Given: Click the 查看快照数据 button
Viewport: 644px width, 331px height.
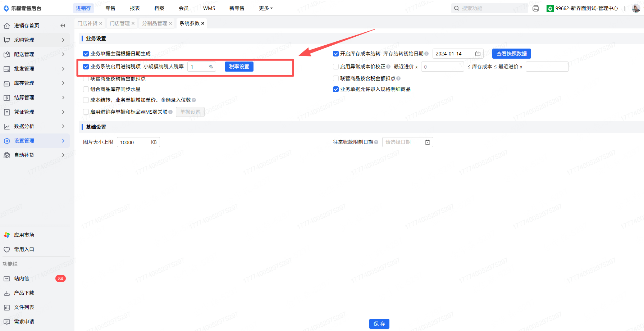Looking at the screenshot, I should (x=512, y=54).
